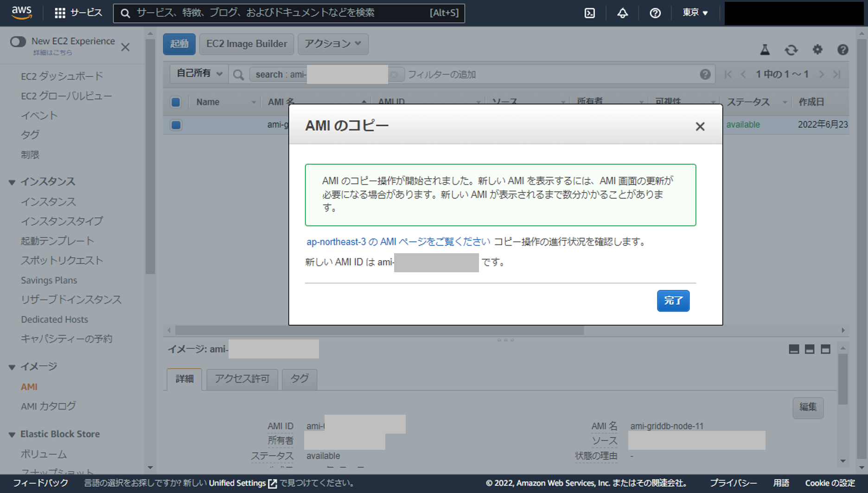Open EC2 グローバルビュー in sidebar
This screenshot has width=868, height=493.
click(66, 96)
